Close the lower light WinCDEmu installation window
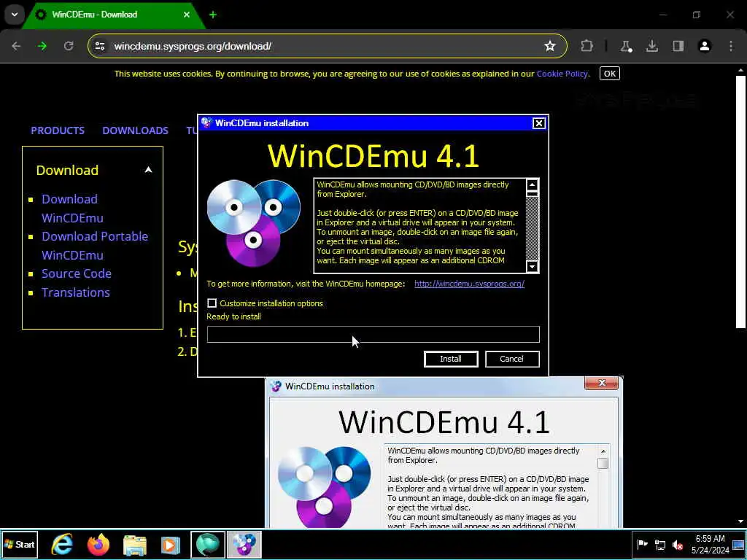Image resolution: width=747 pixels, height=560 pixels. (x=602, y=383)
